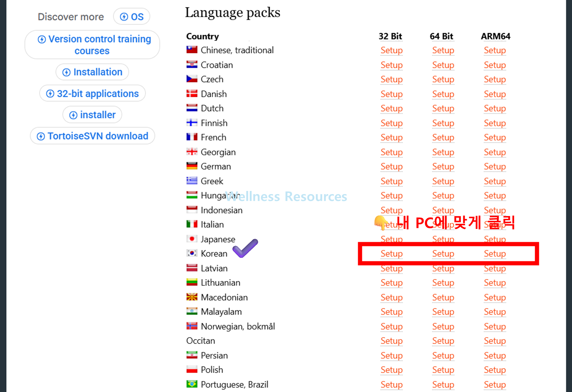Download Korean 64 Bit Setup
Screen dimensions: 572x392
point(443,254)
